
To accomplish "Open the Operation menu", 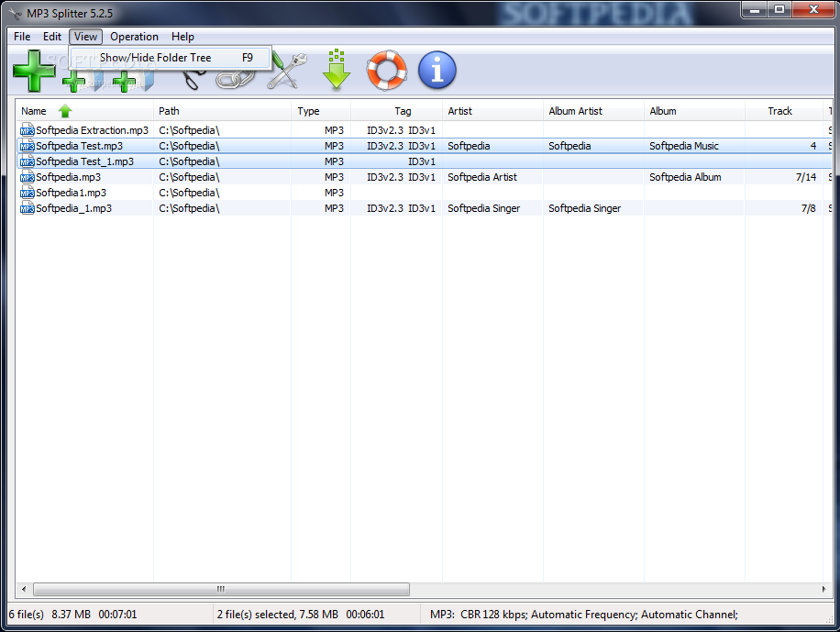I will tap(134, 37).
